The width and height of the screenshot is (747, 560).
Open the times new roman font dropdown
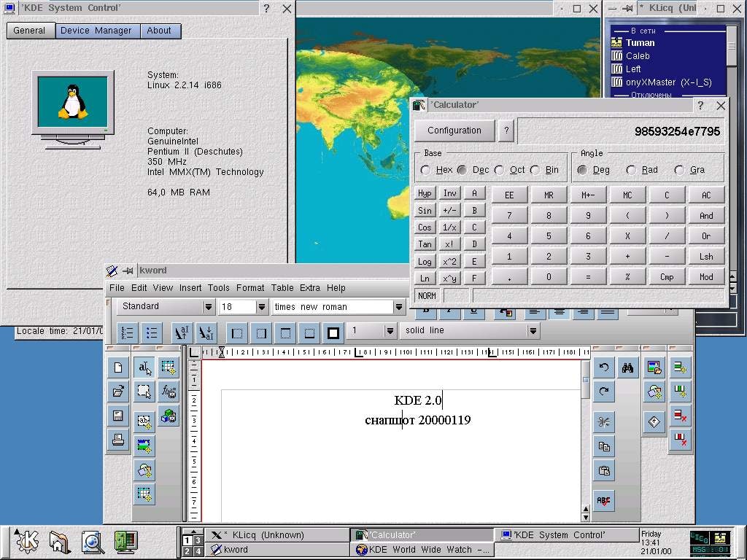click(x=399, y=307)
